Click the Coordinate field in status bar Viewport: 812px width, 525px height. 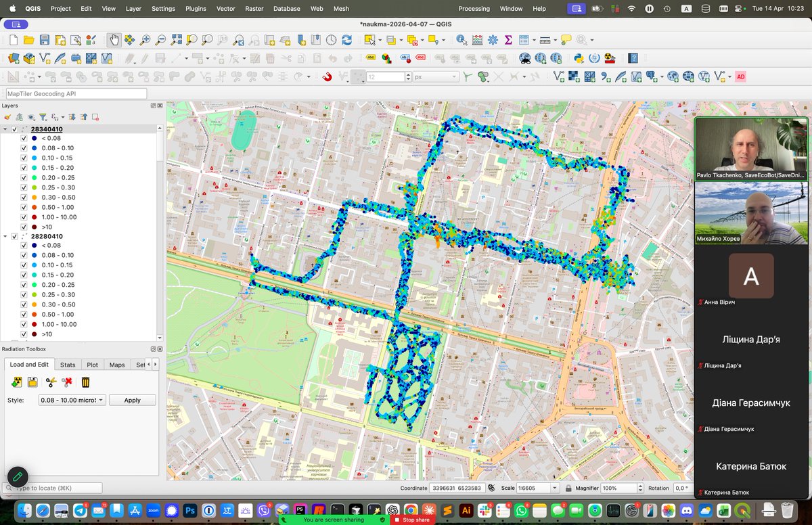tap(456, 488)
